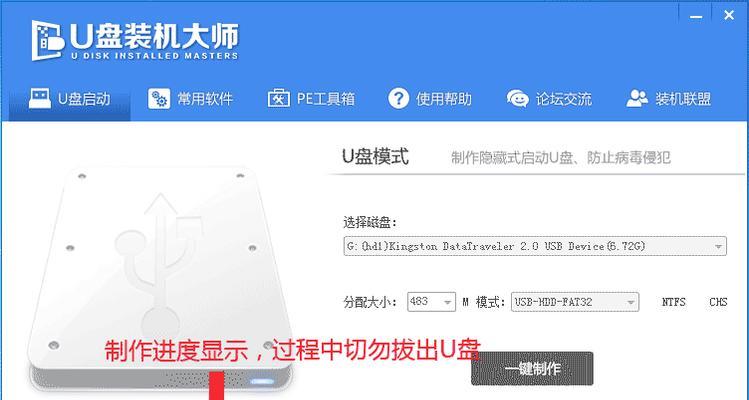The image size is (749, 400).
Task: Expand the USB-HDD-FAT32 mode dropdown
Action: point(575,302)
